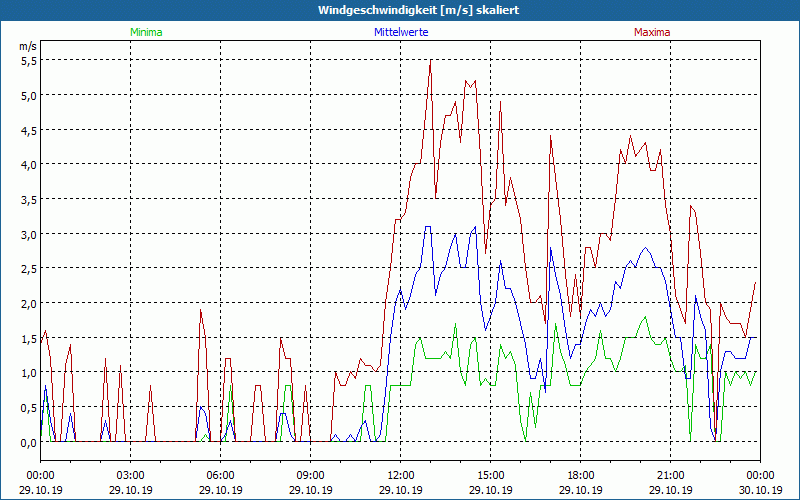The width and height of the screenshot is (800, 500).
Task: Click the 09:00 time label
Action: click(x=311, y=476)
